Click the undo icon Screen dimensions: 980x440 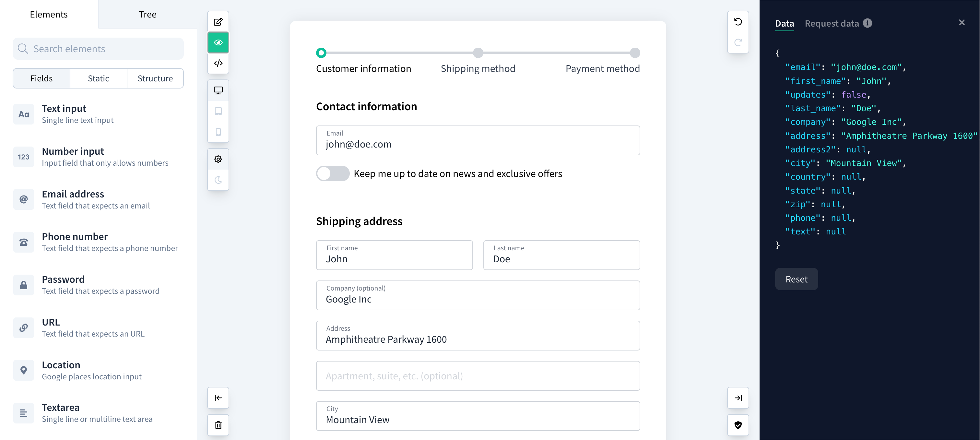coord(738,22)
